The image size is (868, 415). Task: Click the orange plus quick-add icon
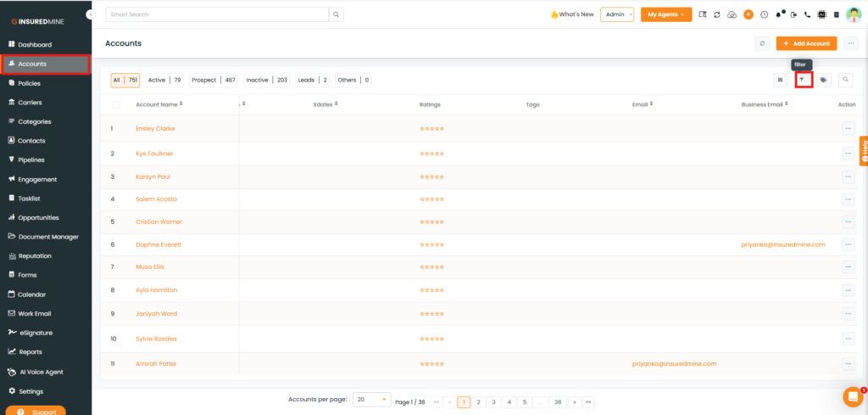[748, 14]
